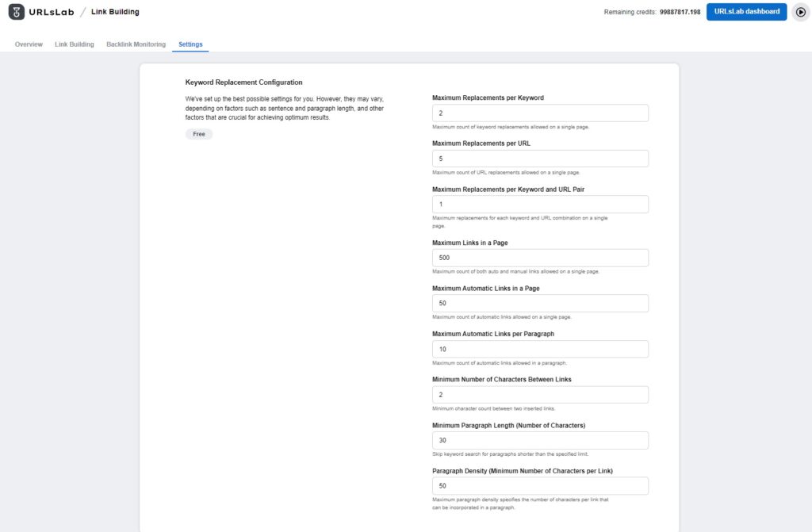The image size is (812, 532).
Task: Click the Paragraph Density label text
Action: 523,472
